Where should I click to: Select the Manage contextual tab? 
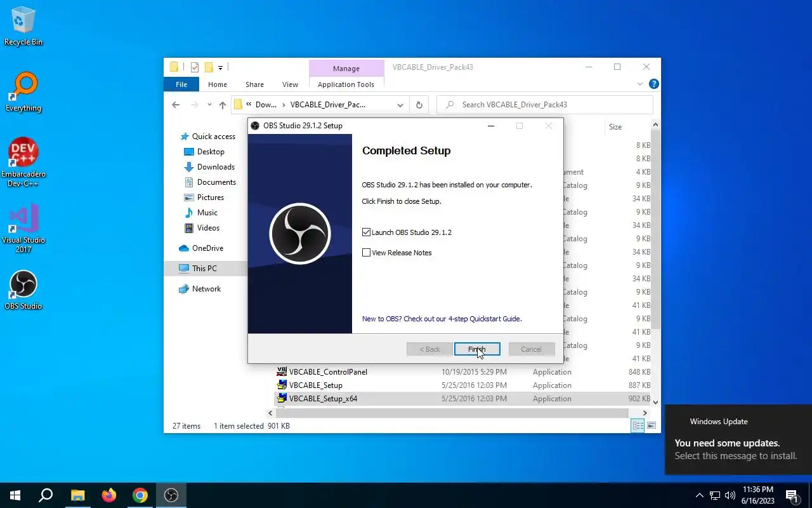tap(346, 69)
